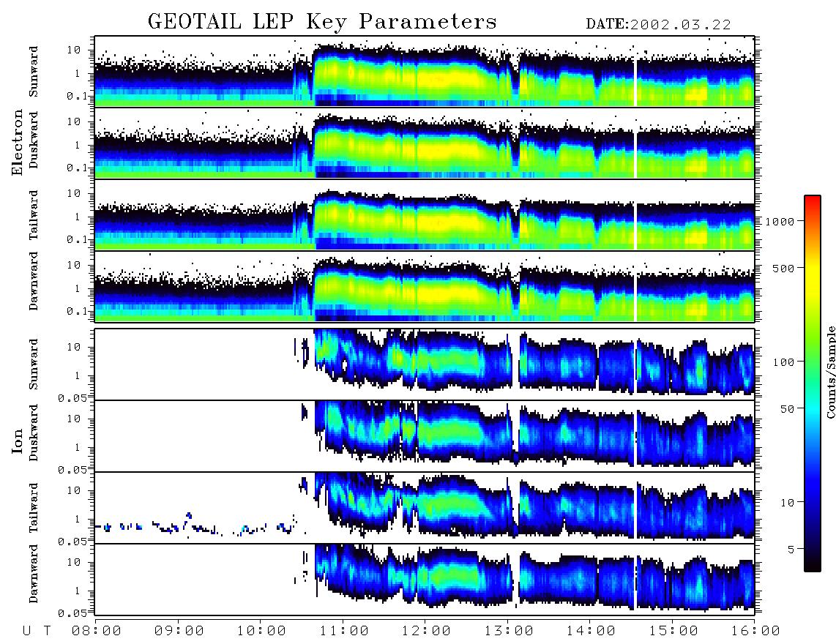Screen dimensions: 836x644
Task: Click the vertical Electron group label
Action: [x=18, y=142]
